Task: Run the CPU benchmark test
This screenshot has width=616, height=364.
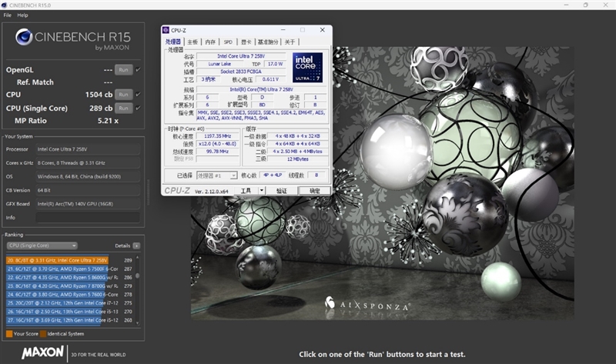Action: (123, 95)
